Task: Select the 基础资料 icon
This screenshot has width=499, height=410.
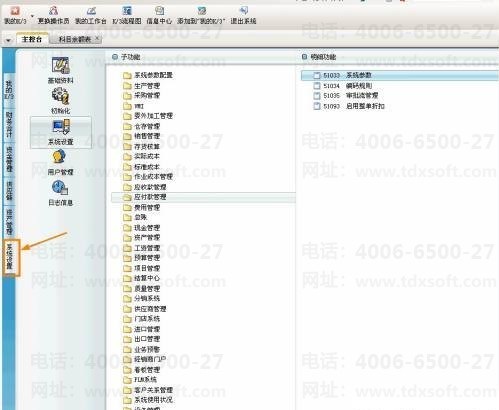Action: tap(60, 70)
